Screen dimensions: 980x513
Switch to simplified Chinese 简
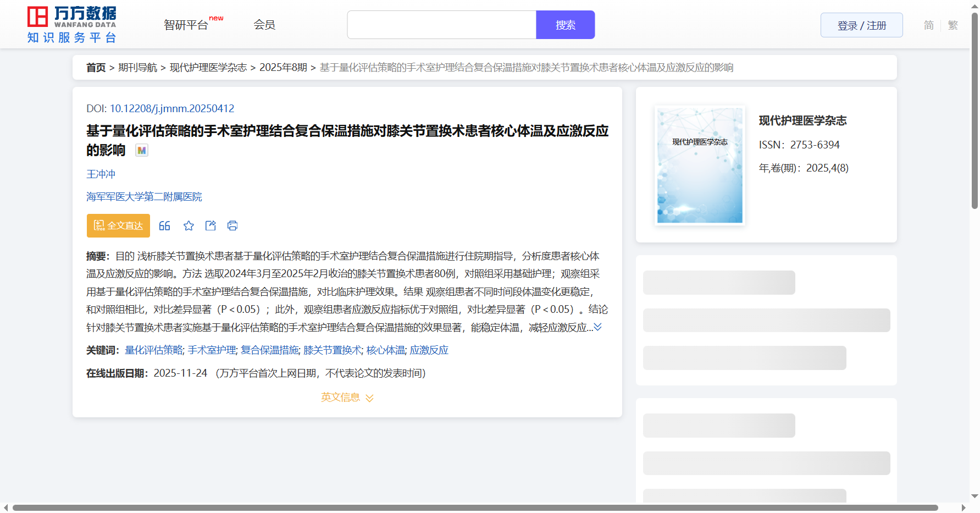(928, 25)
